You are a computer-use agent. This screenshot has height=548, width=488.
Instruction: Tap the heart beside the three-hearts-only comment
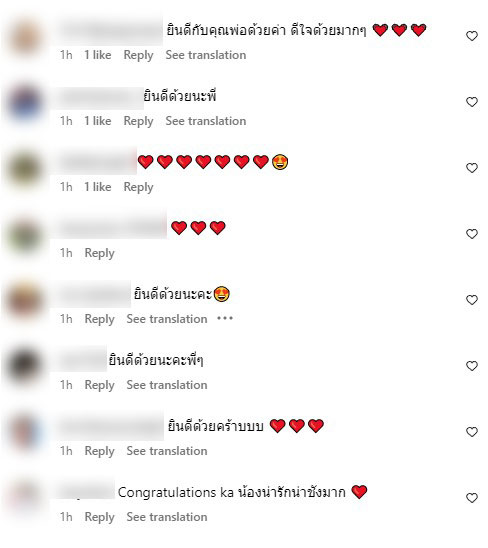472,234
